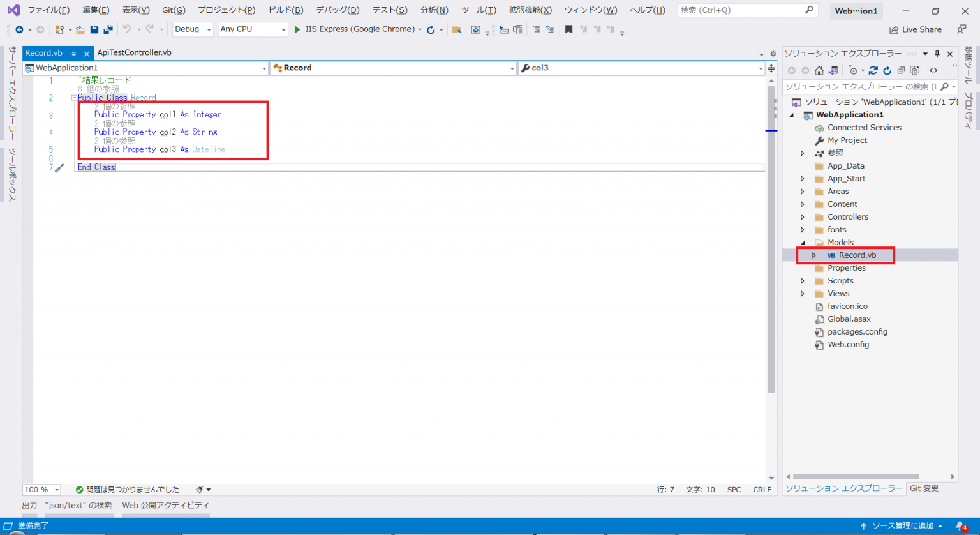Click the search box (Ctrl+Q)
This screenshot has height=535, width=980.
coord(746,10)
